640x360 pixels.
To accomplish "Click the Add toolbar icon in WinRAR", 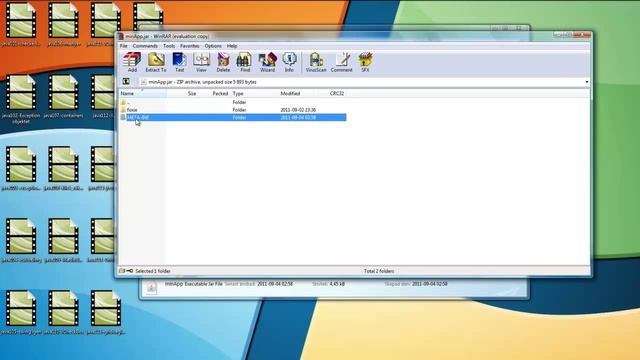I will point(132,62).
